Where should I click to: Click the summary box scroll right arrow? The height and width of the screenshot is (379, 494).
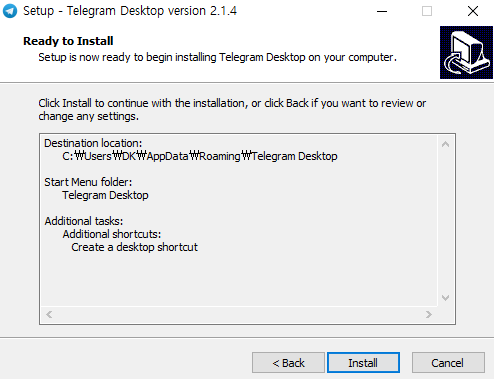click(x=429, y=314)
